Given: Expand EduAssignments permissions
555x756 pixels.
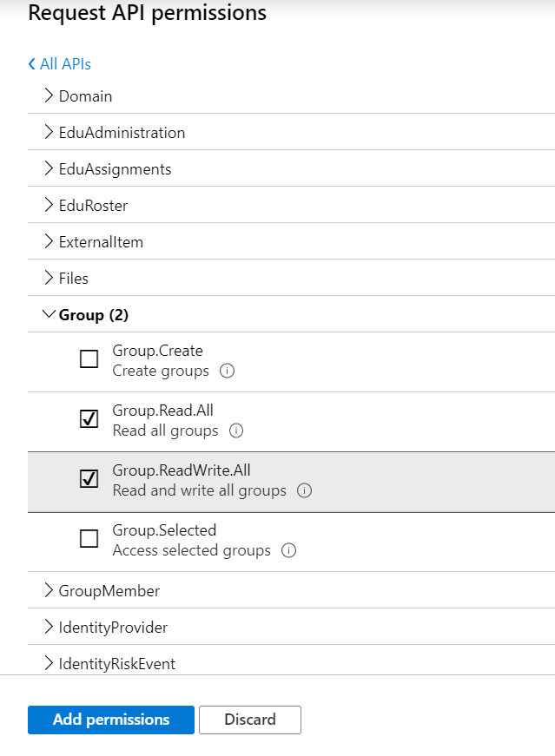Looking at the screenshot, I should [x=292, y=168].
